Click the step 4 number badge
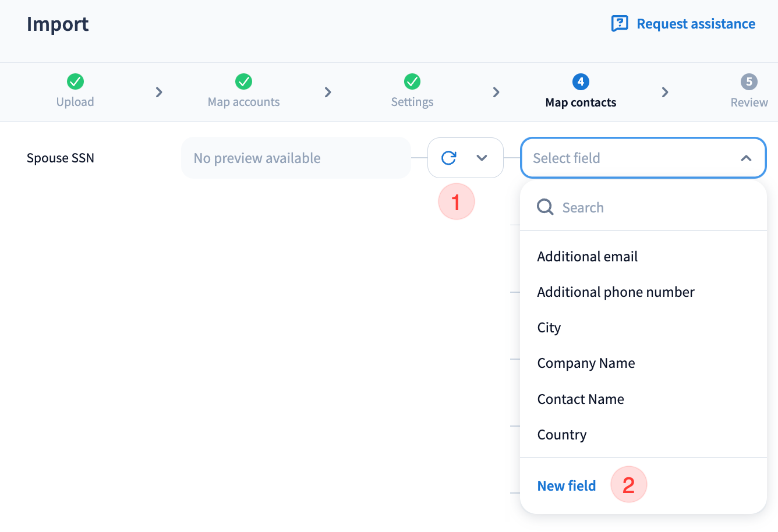The image size is (778, 532). point(581,82)
